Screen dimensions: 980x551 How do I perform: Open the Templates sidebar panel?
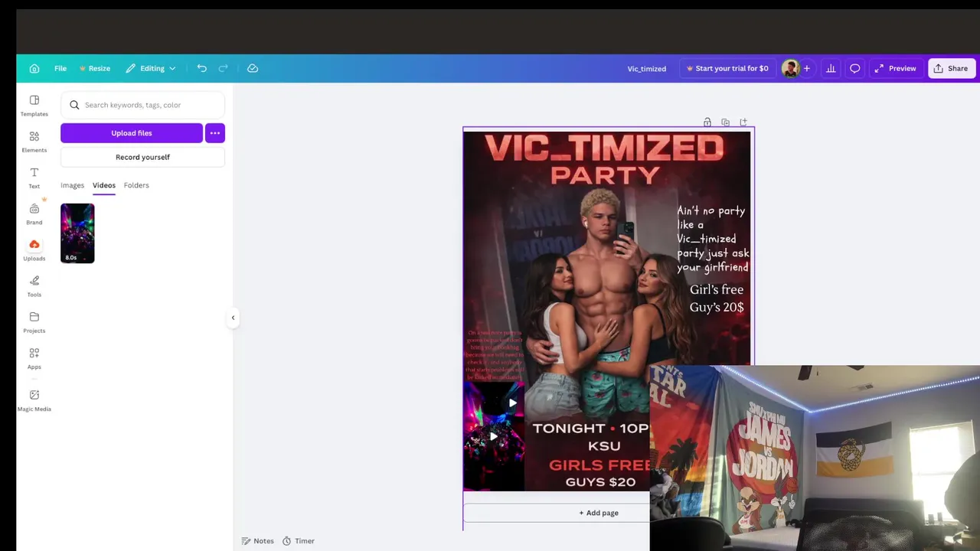click(34, 106)
